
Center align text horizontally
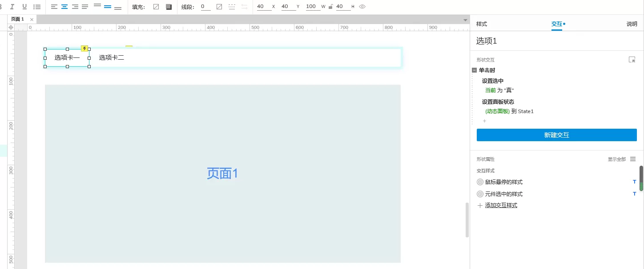click(x=64, y=7)
